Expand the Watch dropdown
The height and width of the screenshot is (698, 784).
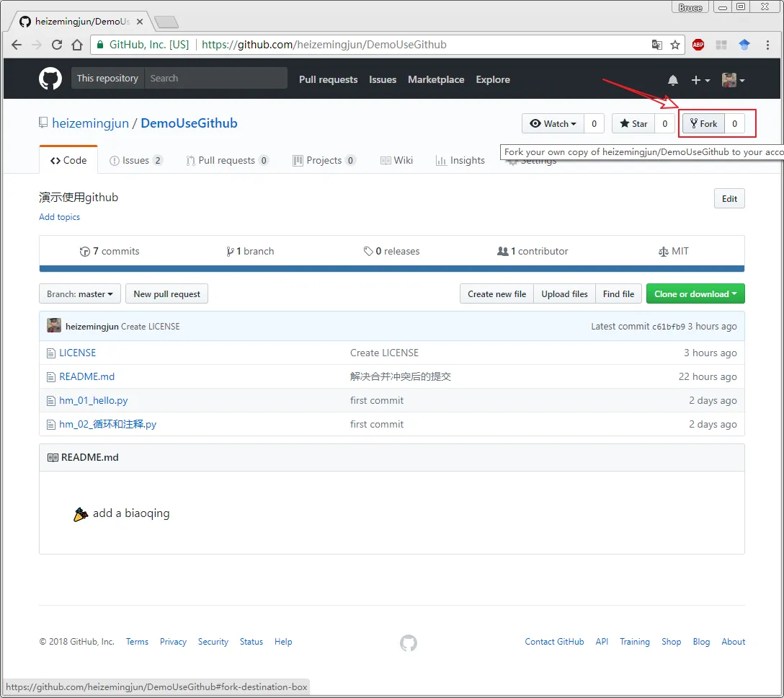(x=553, y=124)
